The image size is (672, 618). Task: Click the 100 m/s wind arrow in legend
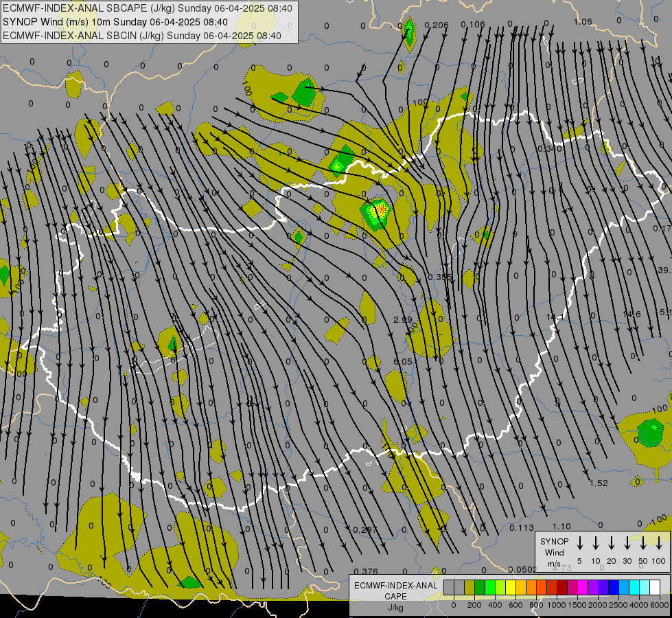click(x=659, y=542)
